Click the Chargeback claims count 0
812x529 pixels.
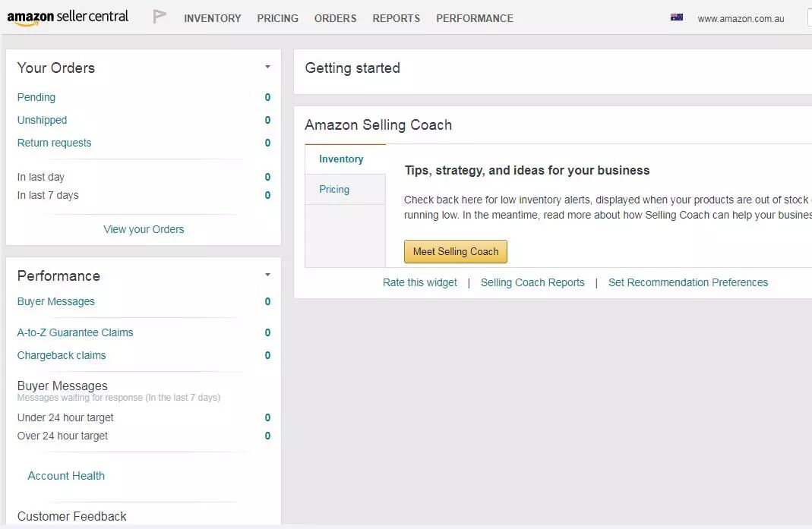point(267,355)
